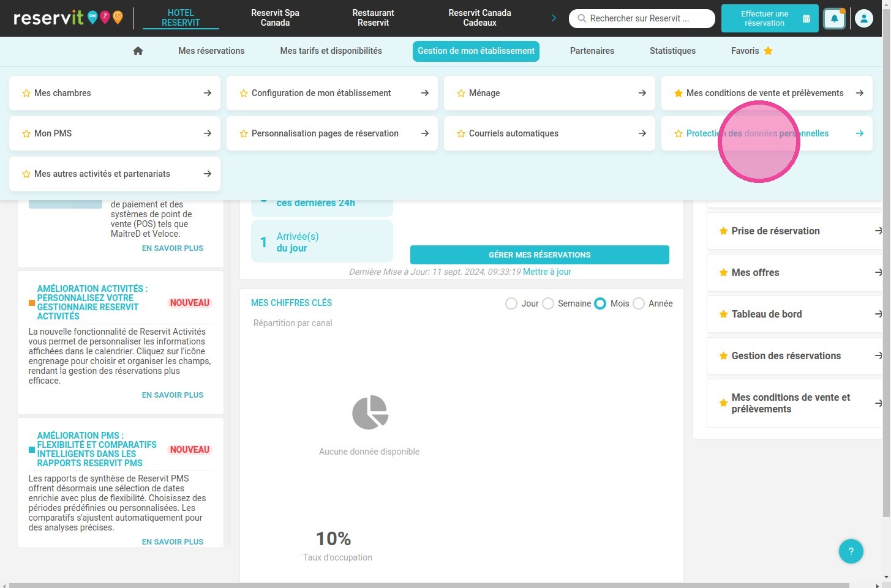Click the GÉRER MES RÉSERVATIONS button
Image resolution: width=891 pixels, height=588 pixels.
(x=539, y=255)
